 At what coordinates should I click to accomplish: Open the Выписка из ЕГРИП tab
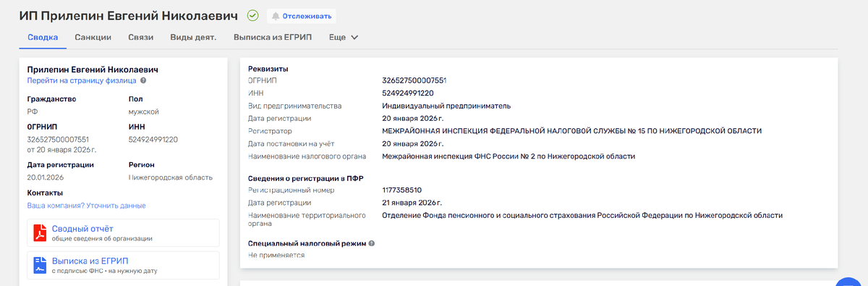pyautogui.click(x=273, y=37)
